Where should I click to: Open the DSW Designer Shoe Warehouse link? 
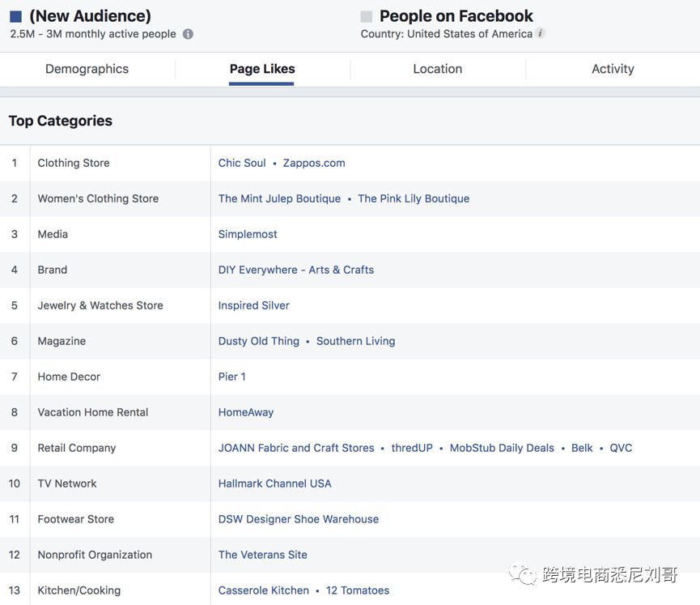[298, 519]
